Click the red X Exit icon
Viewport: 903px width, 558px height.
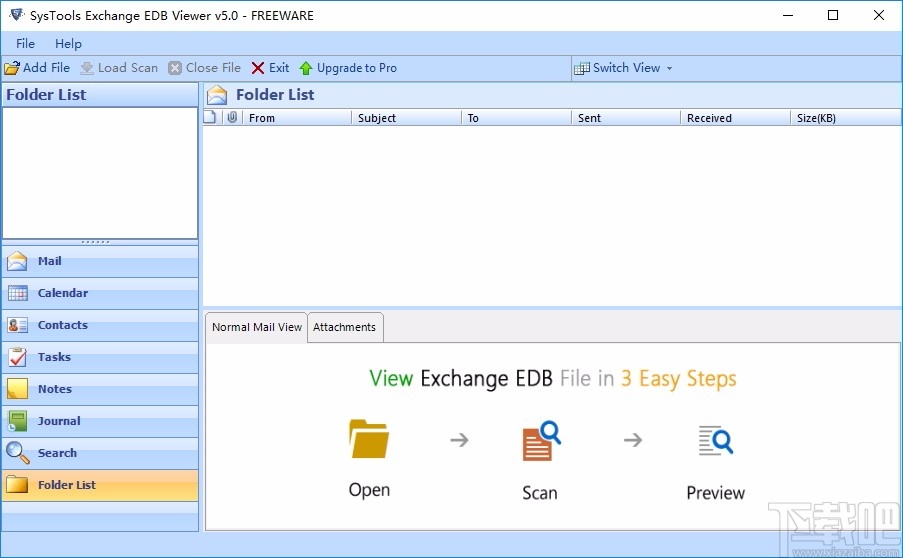(257, 68)
